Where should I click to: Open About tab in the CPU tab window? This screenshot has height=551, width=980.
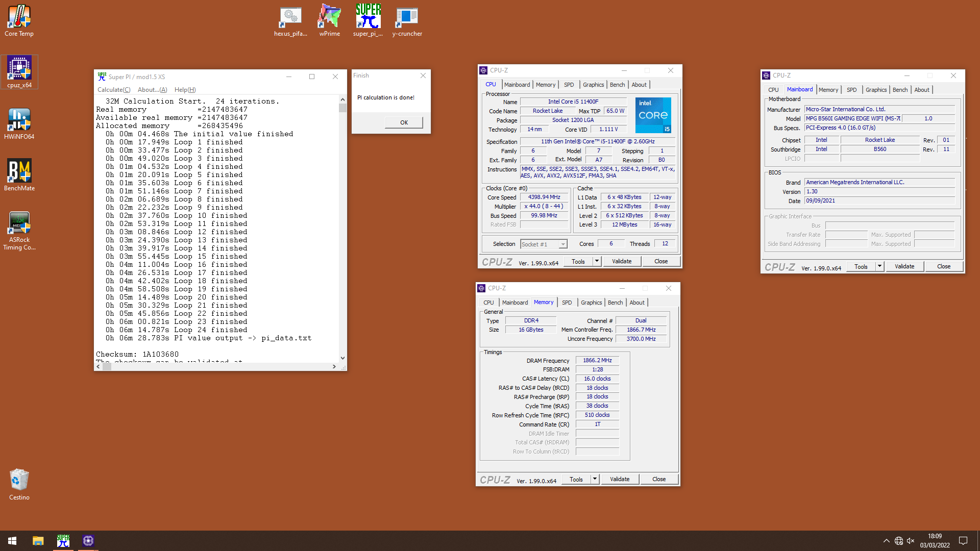pyautogui.click(x=639, y=85)
